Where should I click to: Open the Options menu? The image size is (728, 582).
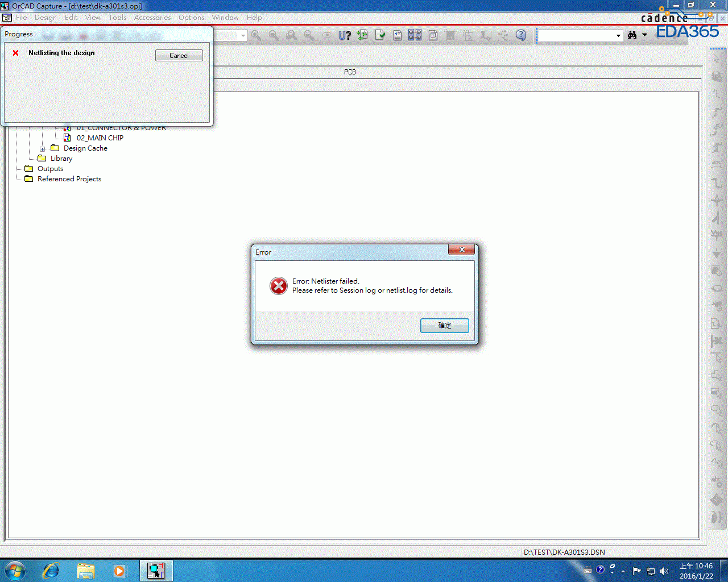[192, 18]
